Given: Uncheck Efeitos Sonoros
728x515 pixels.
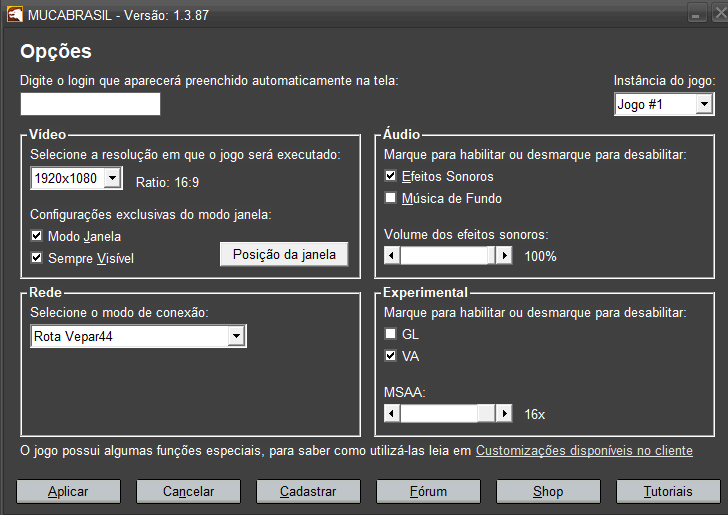Looking at the screenshot, I should 391,176.
